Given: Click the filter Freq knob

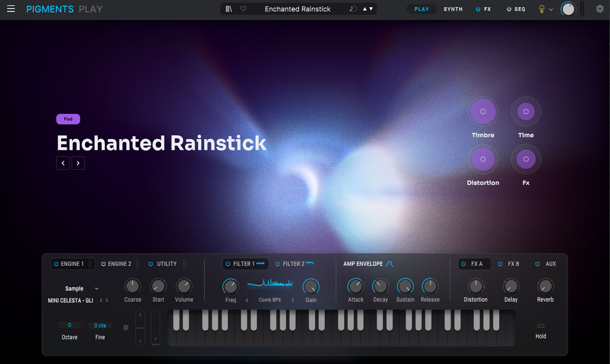Looking at the screenshot, I should pyautogui.click(x=230, y=286).
